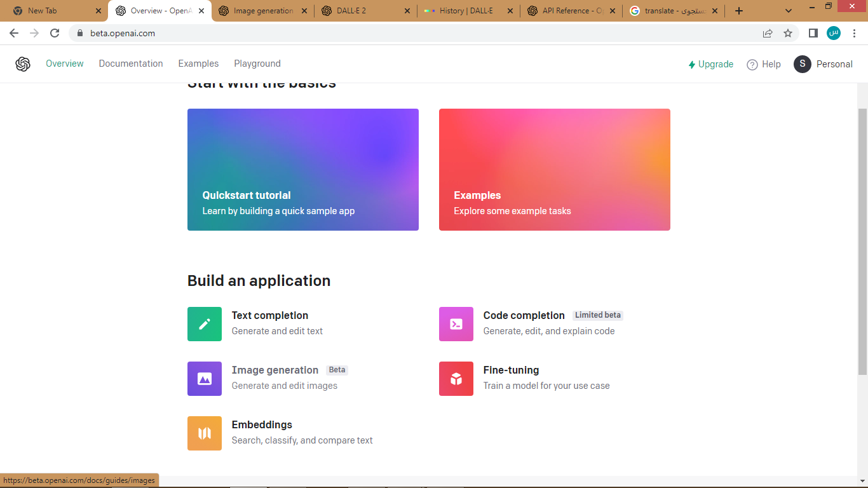868x488 pixels.
Task: Open the Examples nav item
Action: click(198, 64)
